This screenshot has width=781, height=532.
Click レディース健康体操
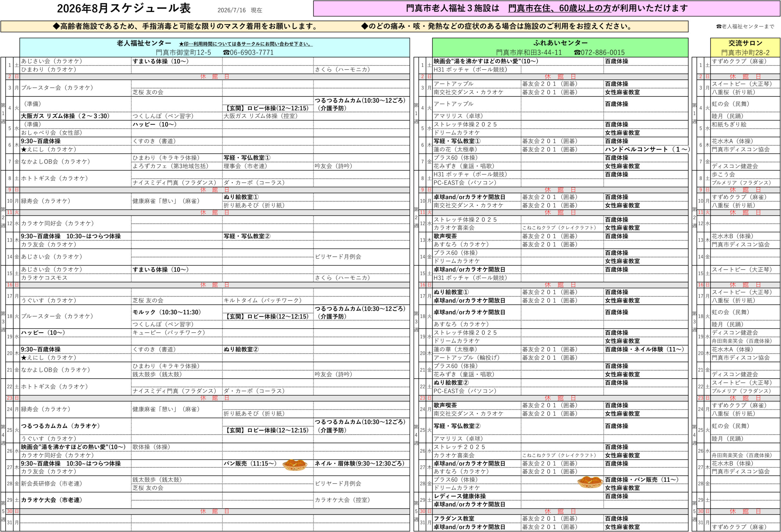click(x=459, y=496)
